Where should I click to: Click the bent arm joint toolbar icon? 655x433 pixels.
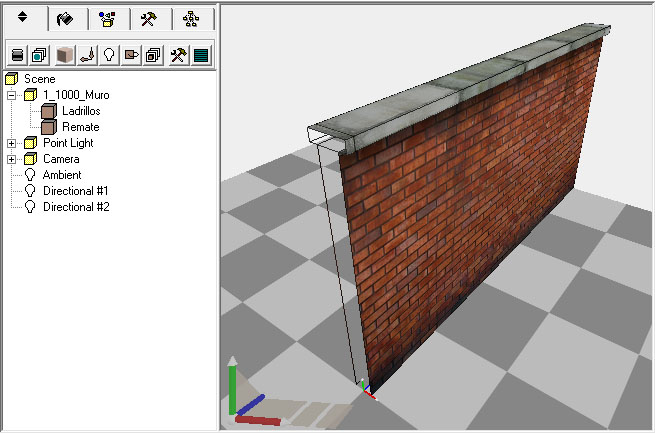pyautogui.click(x=87, y=55)
